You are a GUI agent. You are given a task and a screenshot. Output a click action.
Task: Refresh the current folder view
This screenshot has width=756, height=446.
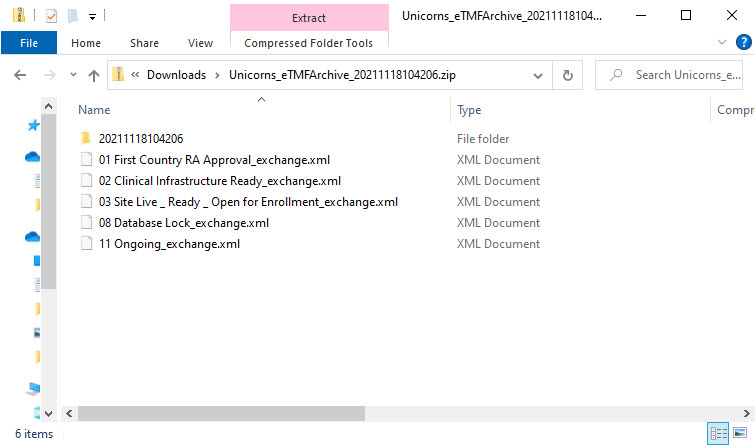click(x=568, y=75)
